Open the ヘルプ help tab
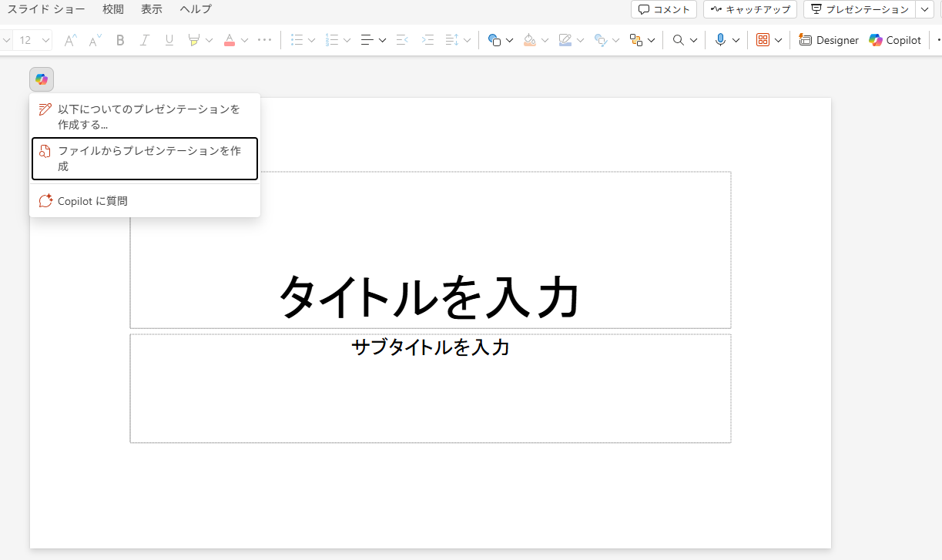The width and height of the screenshot is (942, 560). 196,9
